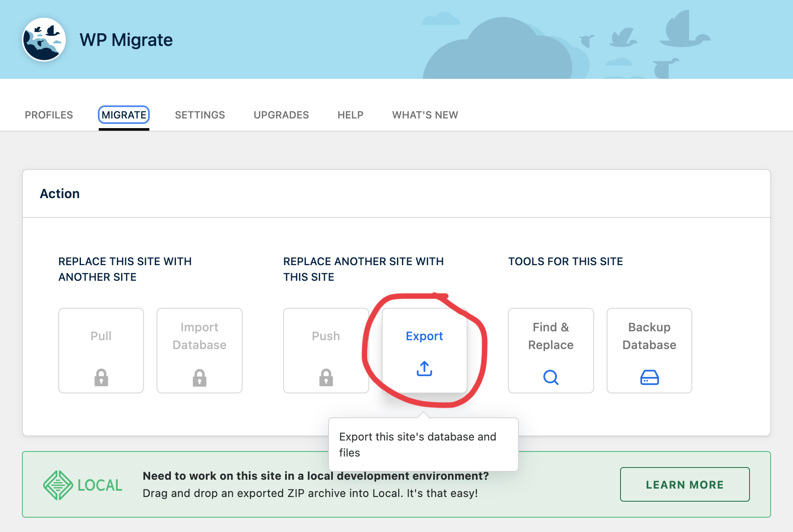Click the WP Migrate bird logo
The height and width of the screenshot is (532, 793).
[44, 40]
